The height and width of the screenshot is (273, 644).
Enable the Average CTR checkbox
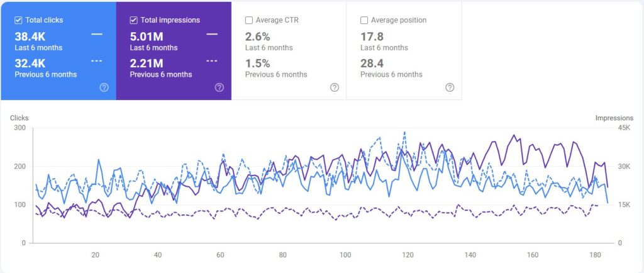249,20
